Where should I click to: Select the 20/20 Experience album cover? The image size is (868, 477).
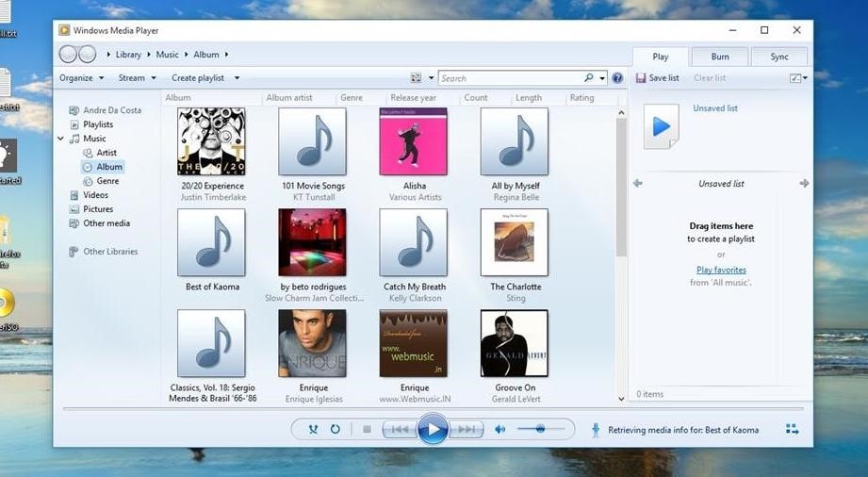(211, 141)
